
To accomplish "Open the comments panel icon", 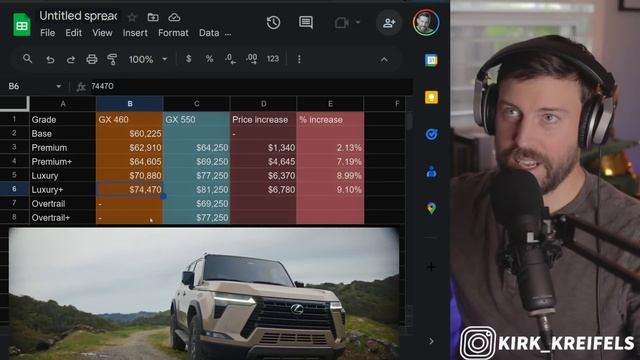I will (306, 22).
